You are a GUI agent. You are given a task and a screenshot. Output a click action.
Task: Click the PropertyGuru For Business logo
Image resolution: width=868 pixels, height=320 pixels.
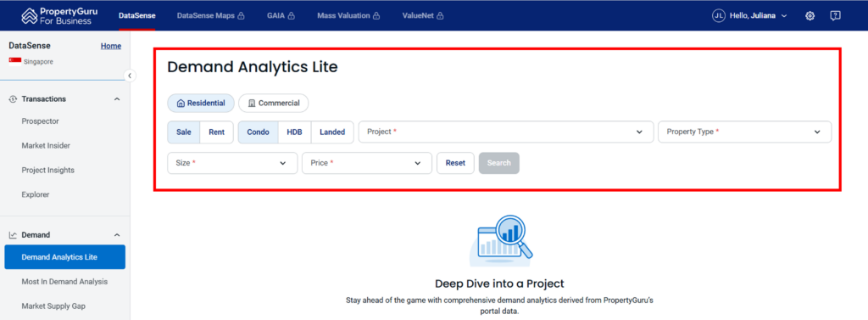(59, 15)
